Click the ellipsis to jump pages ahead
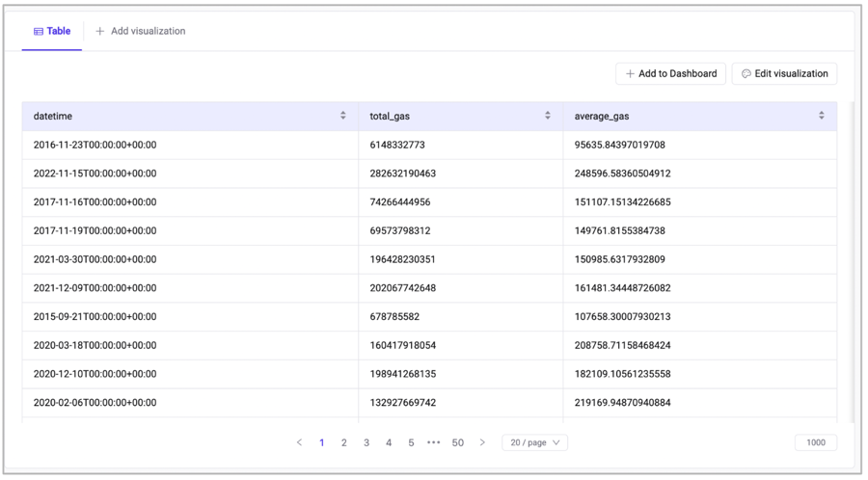Screen dimensions: 868x480 point(433,442)
